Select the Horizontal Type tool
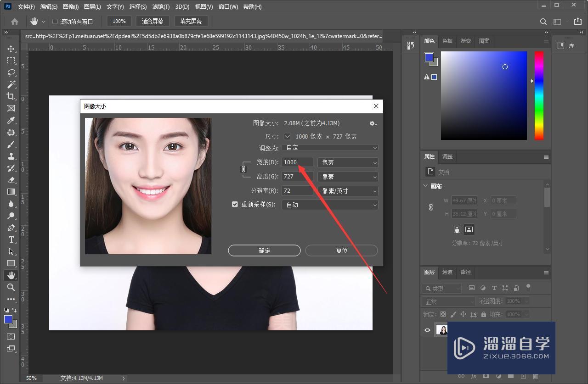The height and width of the screenshot is (384, 588). [11, 239]
